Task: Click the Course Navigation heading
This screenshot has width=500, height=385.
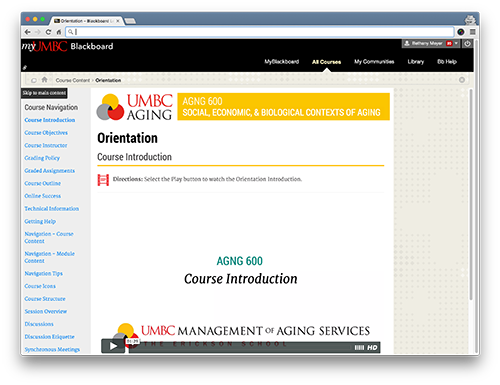Action: [51, 107]
